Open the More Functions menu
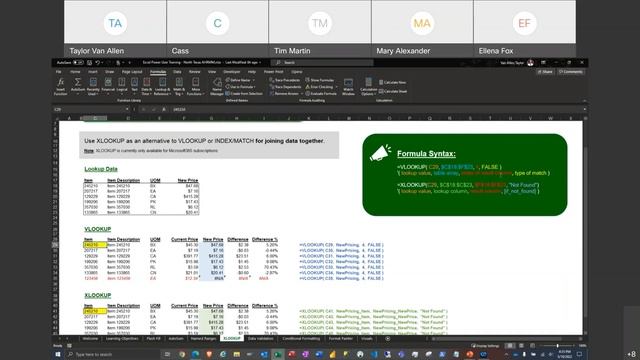The width and height of the screenshot is (640, 360). [196, 86]
